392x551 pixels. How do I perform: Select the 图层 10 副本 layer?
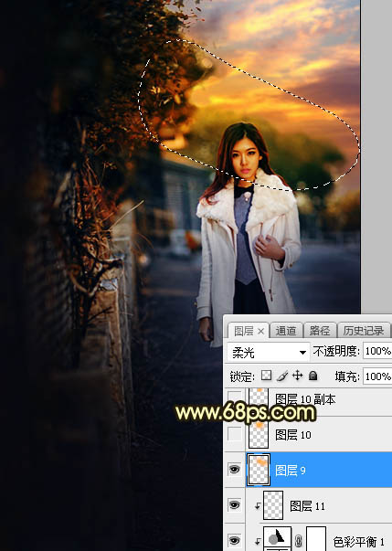coord(307,399)
